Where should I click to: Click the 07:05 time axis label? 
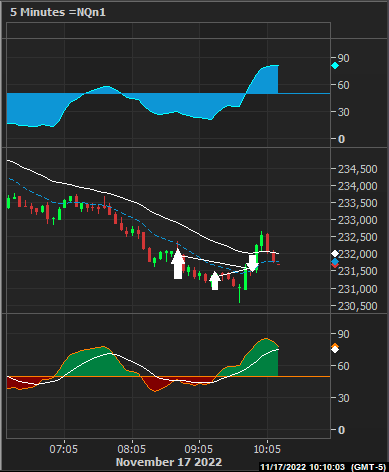(64, 449)
